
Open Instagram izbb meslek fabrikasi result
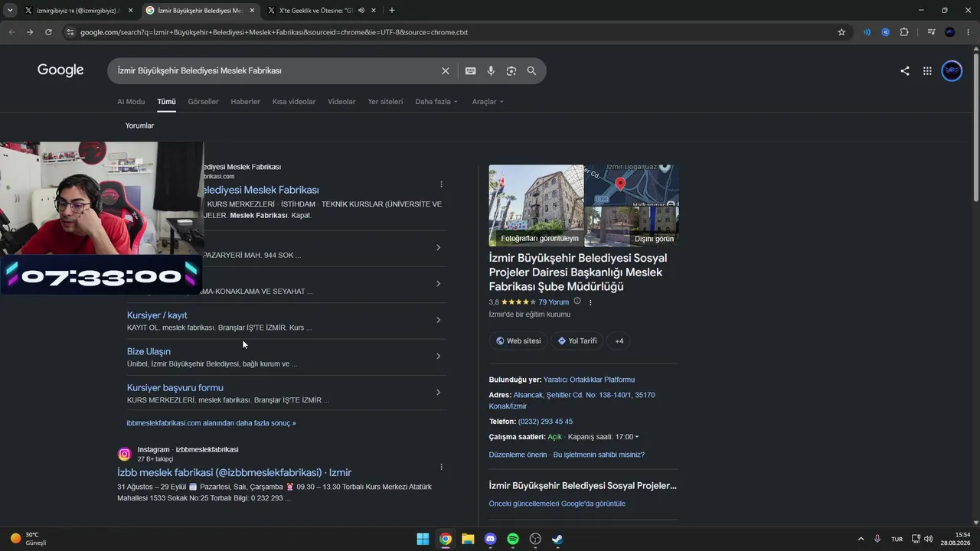pyautogui.click(x=234, y=473)
